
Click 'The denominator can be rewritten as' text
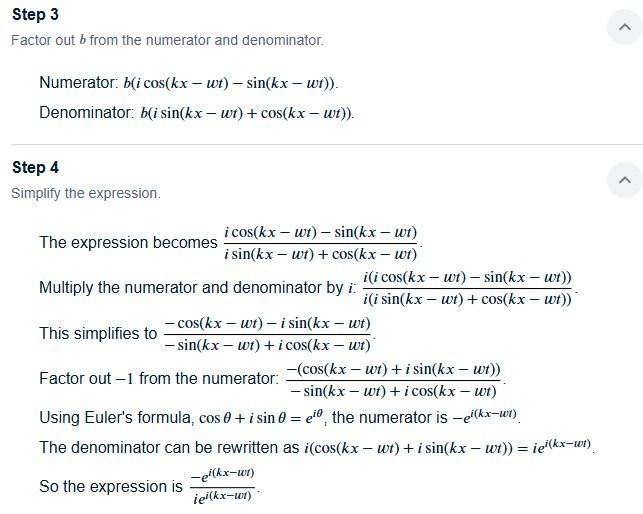pos(169,448)
